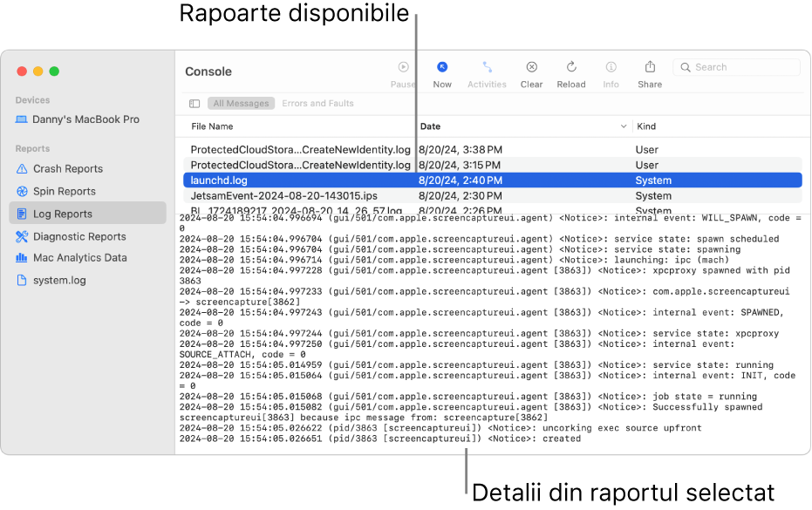Click the log line 'launching: ipc (mach)'
This screenshot has height=510, width=812.
[x=454, y=260]
